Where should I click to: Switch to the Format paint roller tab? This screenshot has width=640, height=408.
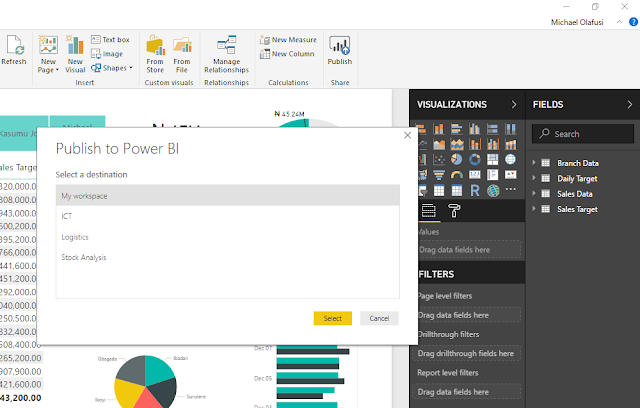coord(454,211)
